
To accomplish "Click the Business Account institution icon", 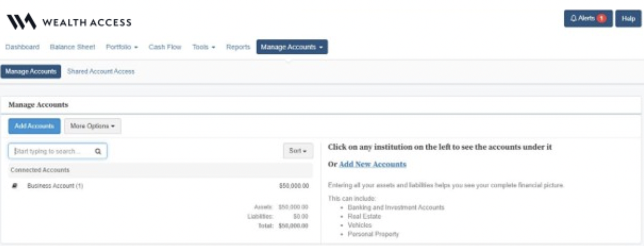I will (15, 186).
